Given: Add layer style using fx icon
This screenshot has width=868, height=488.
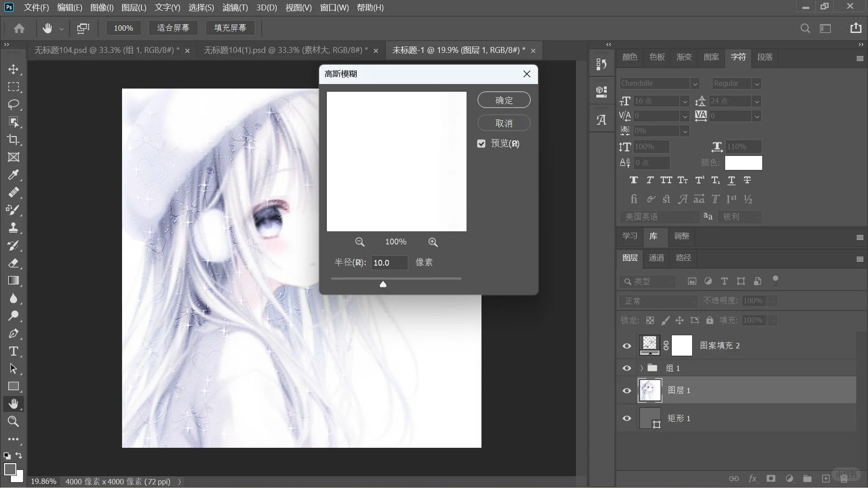Looking at the screenshot, I should [x=753, y=479].
